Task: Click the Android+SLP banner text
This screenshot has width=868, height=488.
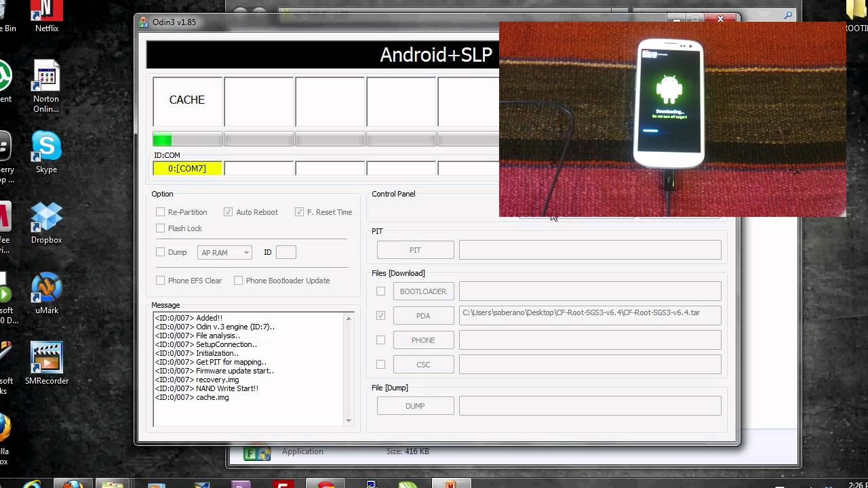Action: [436, 55]
